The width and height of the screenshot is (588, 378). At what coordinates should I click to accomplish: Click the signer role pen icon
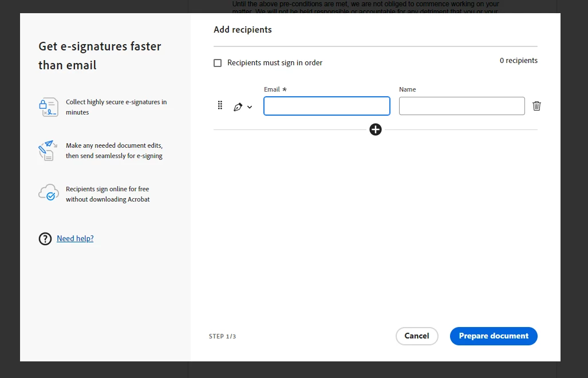click(x=238, y=107)
